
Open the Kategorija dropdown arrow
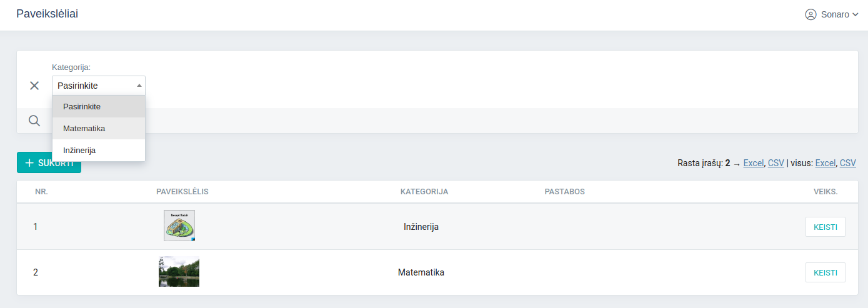coord(139,86)
